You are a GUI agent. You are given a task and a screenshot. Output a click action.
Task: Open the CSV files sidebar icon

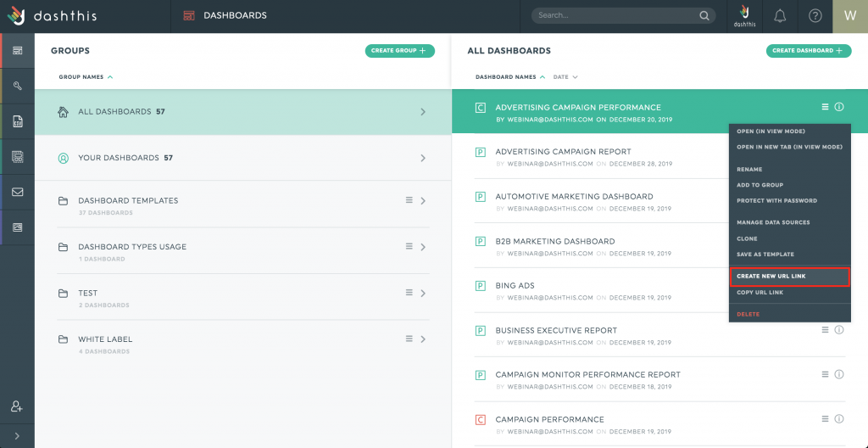[x=18, y=121]
